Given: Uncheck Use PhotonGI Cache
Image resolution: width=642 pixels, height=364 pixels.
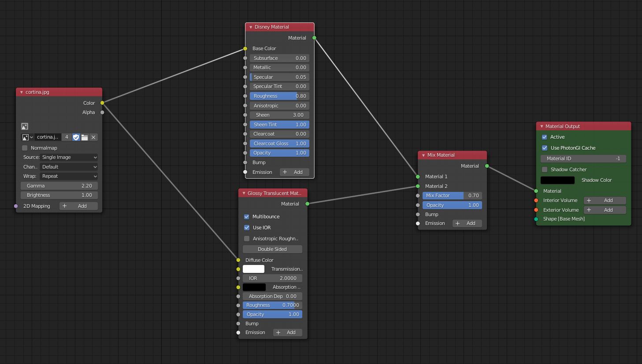Looking at the screenshot, I should point(545,148).
